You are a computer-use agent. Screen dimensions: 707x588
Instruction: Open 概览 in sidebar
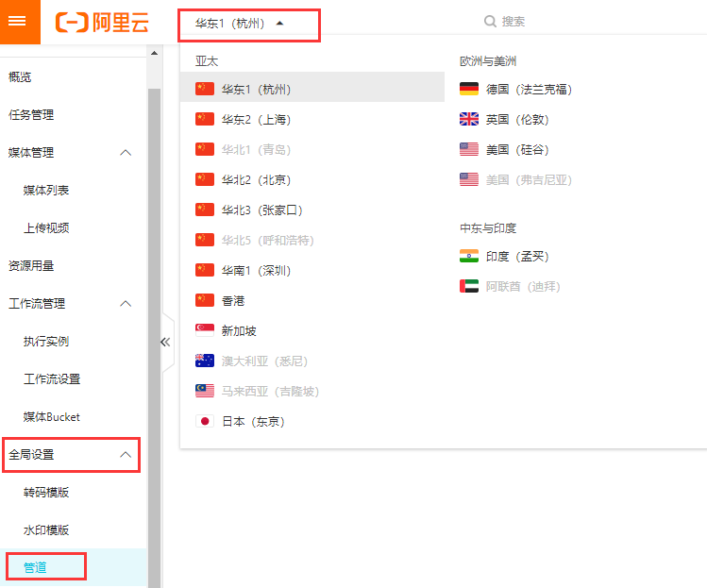click(20, 77)
